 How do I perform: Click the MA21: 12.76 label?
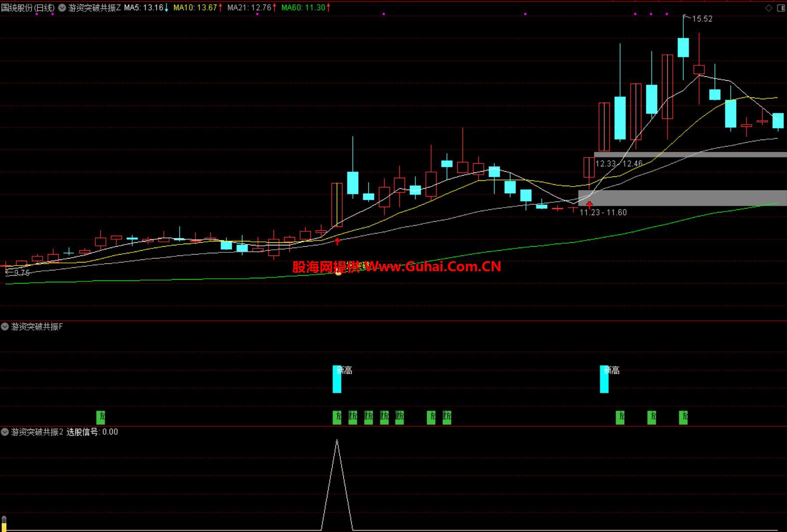click(x=249, y=8)
